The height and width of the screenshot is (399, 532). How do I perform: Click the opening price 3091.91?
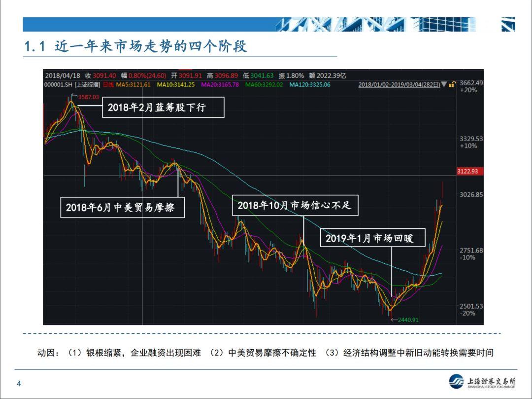190,76
